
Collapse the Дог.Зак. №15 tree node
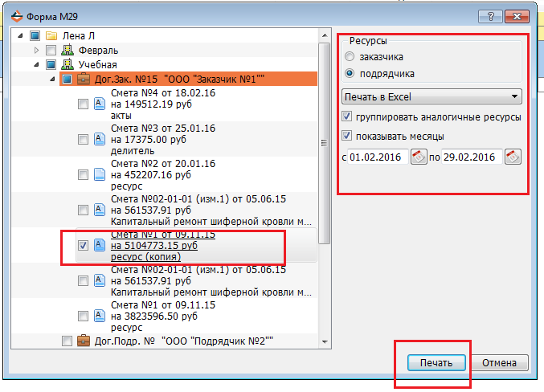point(52,80)
